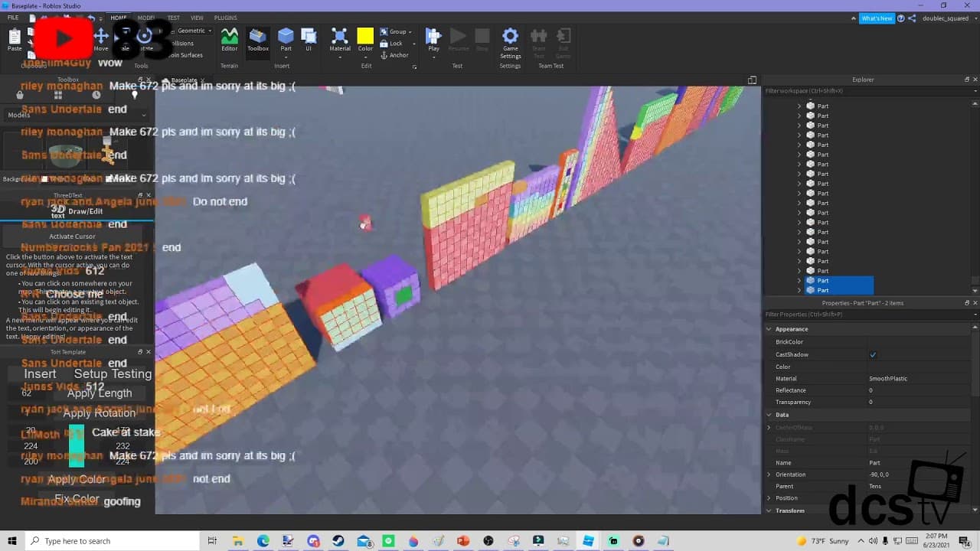This screenshot has width=980, height=551.
Task: Click the Stop test button
Action: click(x=482, y=39)
